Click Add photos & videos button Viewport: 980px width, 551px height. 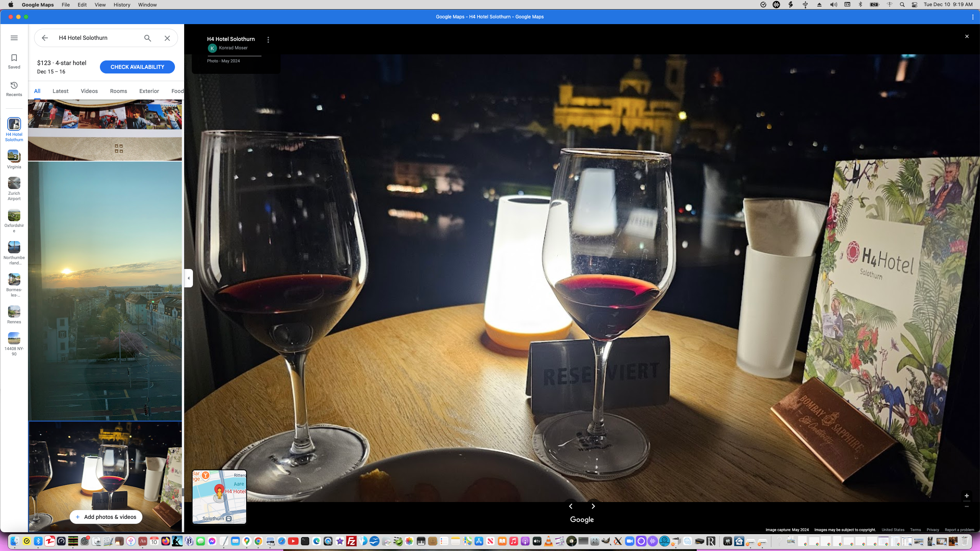coord(106,517)
